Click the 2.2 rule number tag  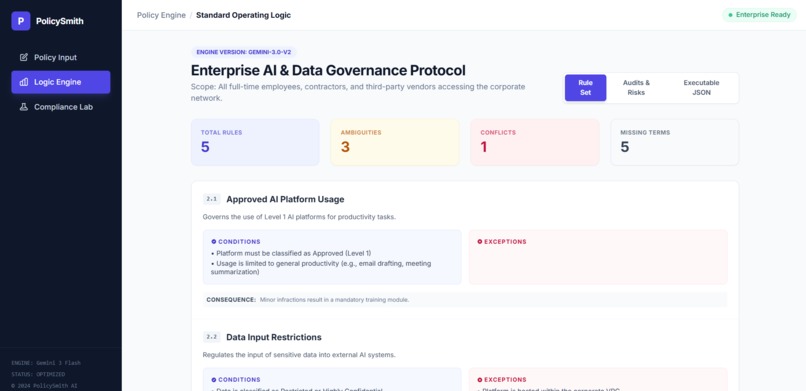[x=212, y=337]
